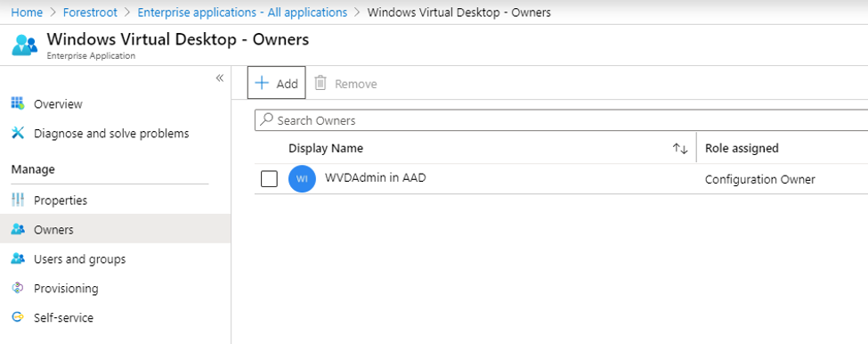Click the Add owner button
Screen dimensions: 868x344
click(276, 83)
